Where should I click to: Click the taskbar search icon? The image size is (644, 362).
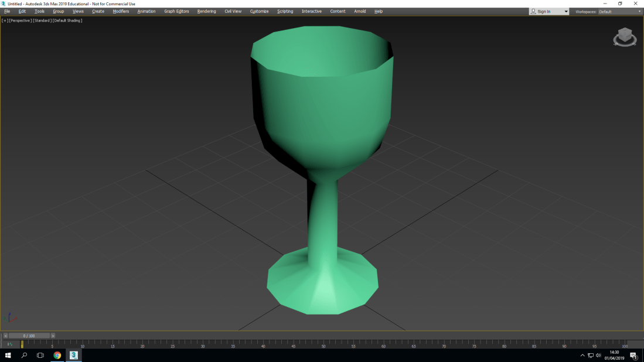pos(23,355)
